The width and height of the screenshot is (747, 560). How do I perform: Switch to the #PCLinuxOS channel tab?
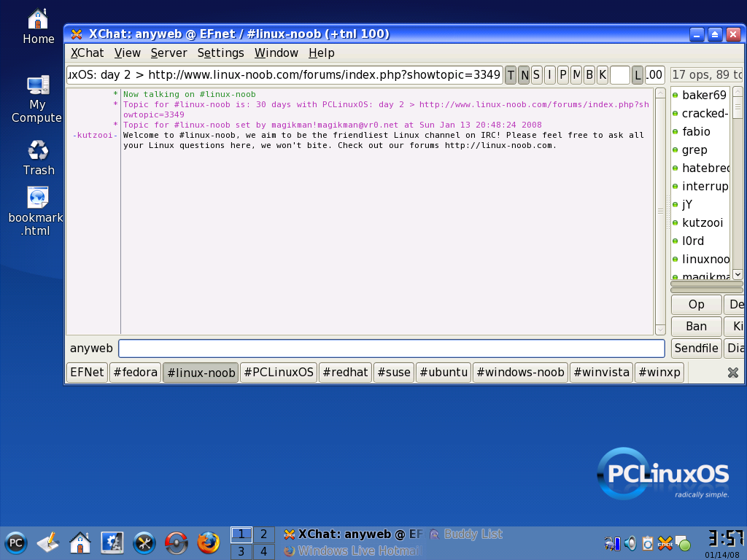279,373
